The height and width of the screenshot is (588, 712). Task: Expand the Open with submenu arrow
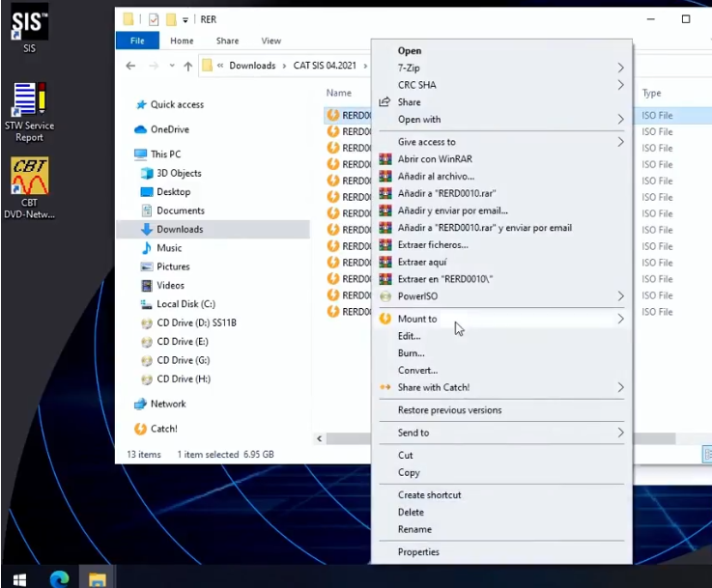coord(621,120)
